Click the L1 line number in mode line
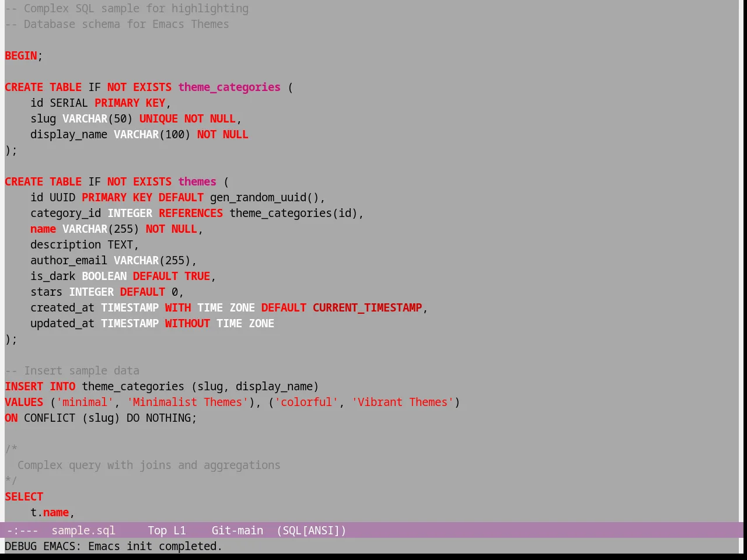 pos(180,530)
